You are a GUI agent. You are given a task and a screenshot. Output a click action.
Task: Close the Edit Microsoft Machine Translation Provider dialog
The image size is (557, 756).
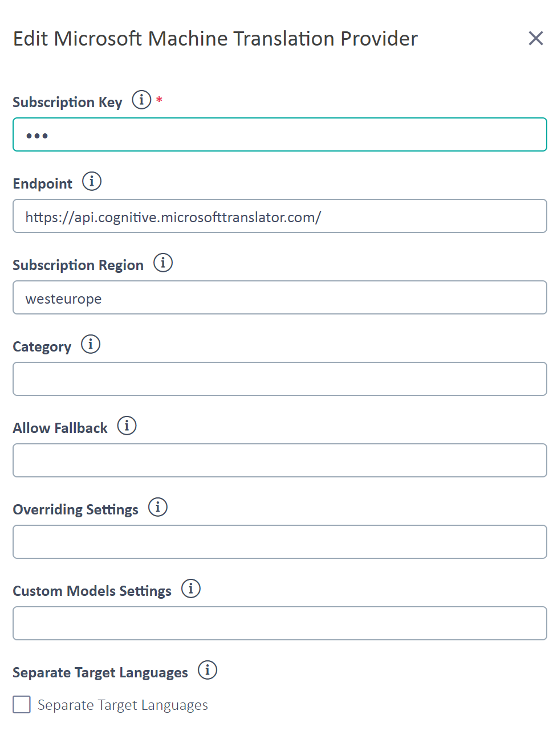point(536,38)
